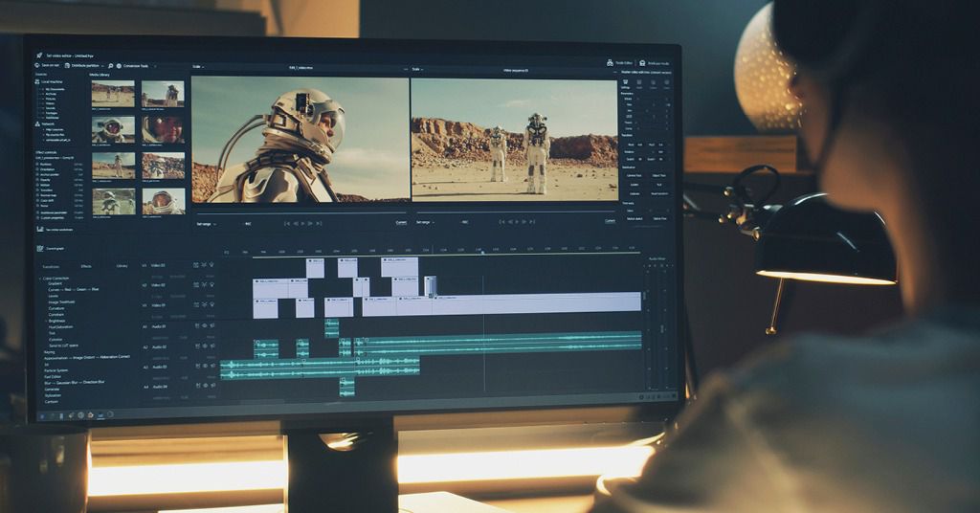Click the Settings icon in right panel
Viewport: 980px width, 513px height.
[x=625, y=82]
